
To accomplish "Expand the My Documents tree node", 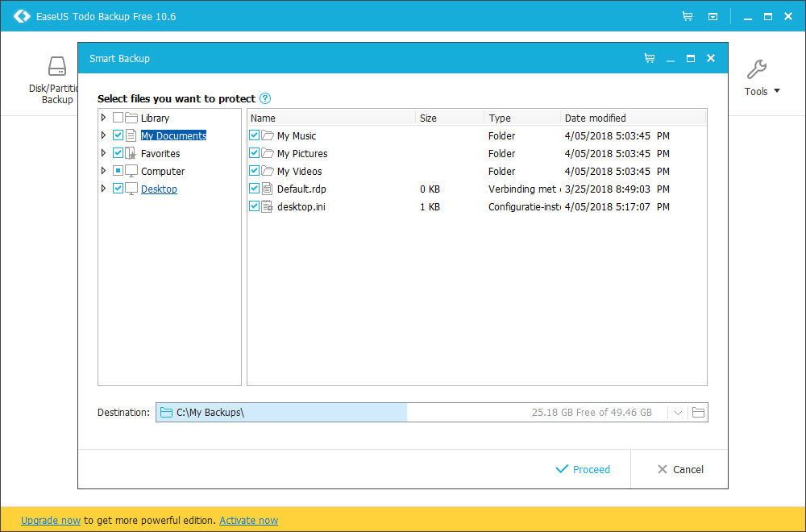I will pyautogui.click(x=103, y=135).
